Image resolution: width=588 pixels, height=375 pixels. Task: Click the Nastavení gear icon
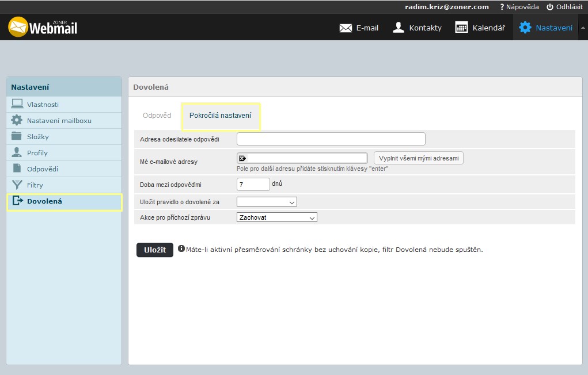[525, 28]
